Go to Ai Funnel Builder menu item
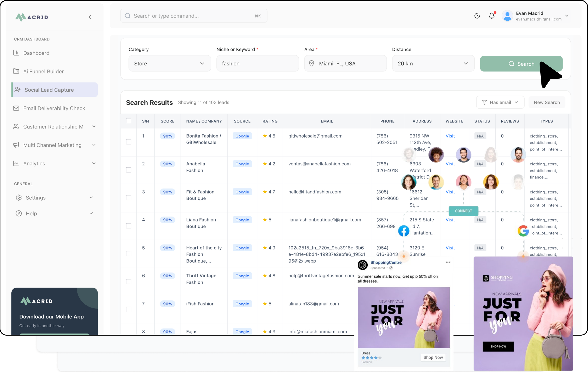This screenshot has height=372, width=588. coord(43,71)
